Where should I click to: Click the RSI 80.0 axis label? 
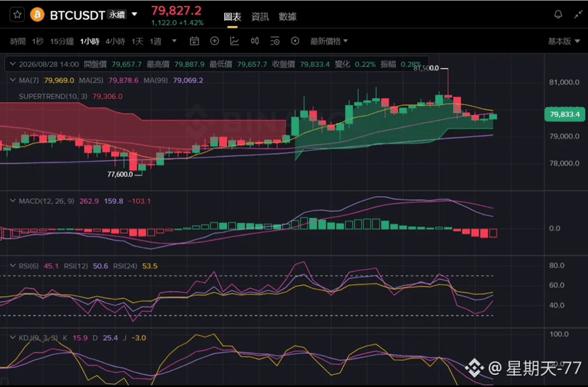(557, 266)
